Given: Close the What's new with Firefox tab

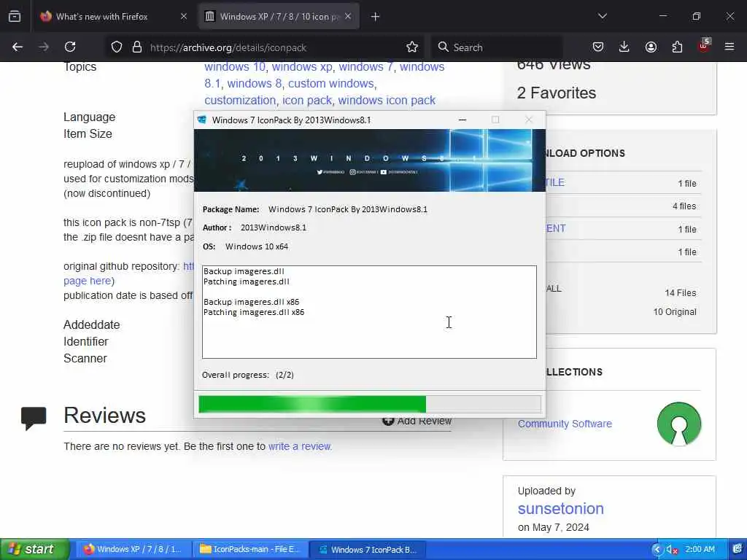Looking at the screenshot, I should [x=184, y=17].
